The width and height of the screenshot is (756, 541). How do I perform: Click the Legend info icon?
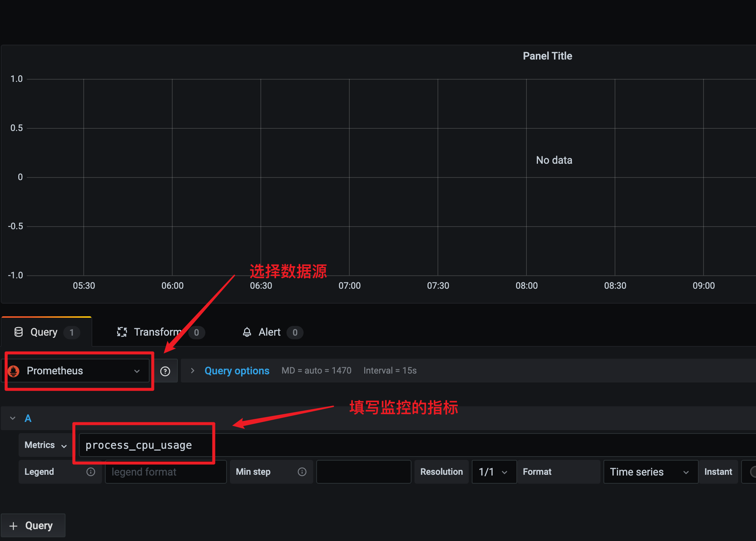(91, 472)
